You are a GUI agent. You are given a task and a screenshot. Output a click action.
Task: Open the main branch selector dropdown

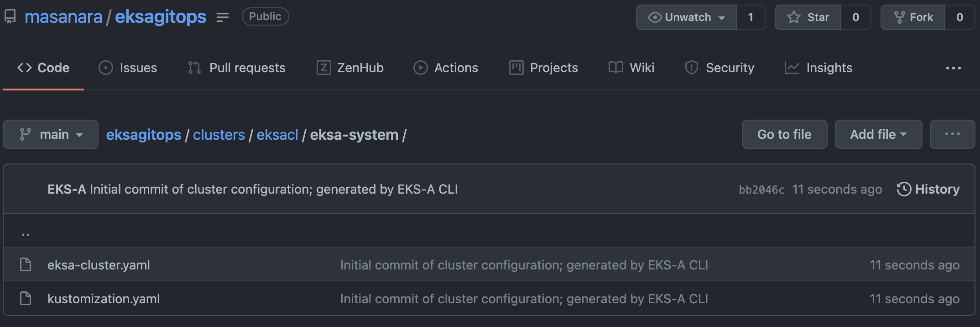(x=51, y=134)
